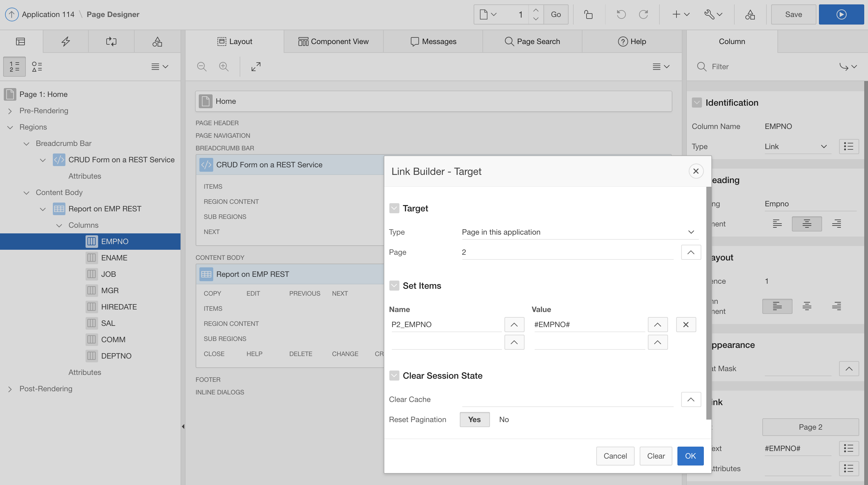Set Reset Pagination to No

tap(504, 420)
